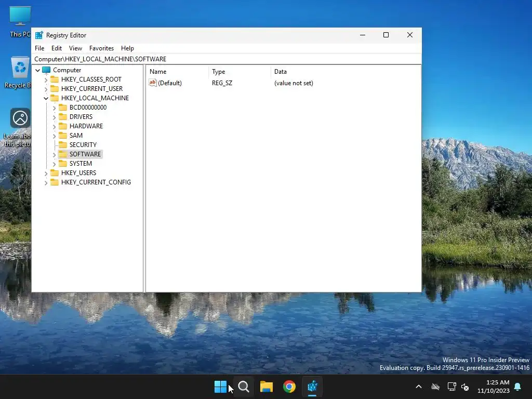Screen dimensions: 532x399
Task: Click the HKEY_USERS folder icon
Action: 54,172
